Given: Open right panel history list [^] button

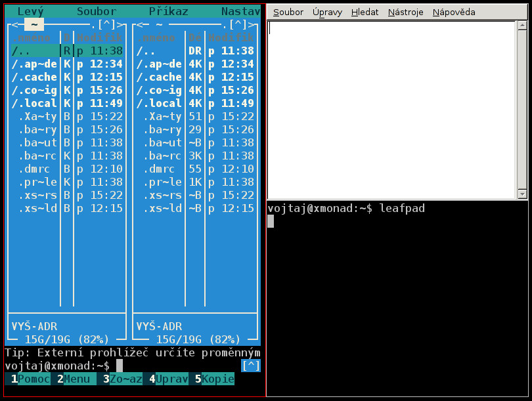Looking at the screenshot, I should point(238,24).
